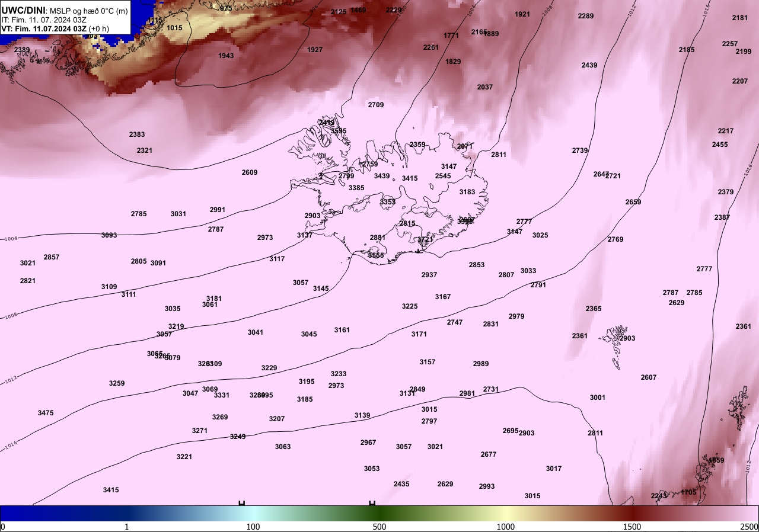Click the height value 2439

point(589,65)
